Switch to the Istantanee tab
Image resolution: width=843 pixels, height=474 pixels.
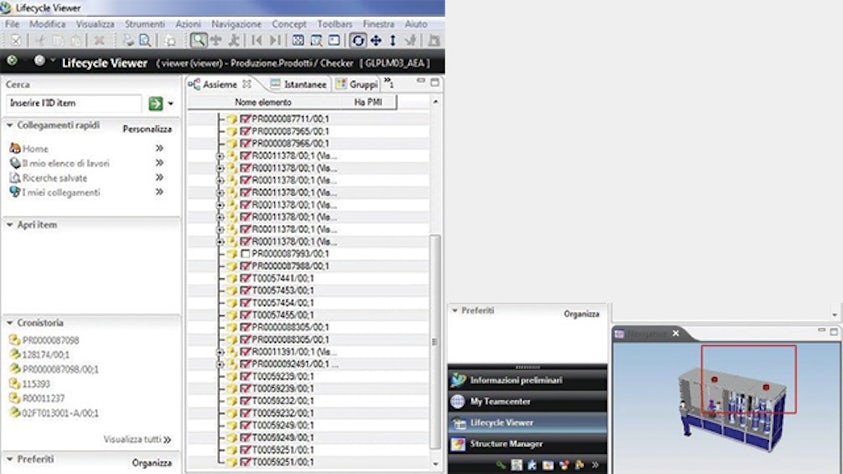click(298, 84)
